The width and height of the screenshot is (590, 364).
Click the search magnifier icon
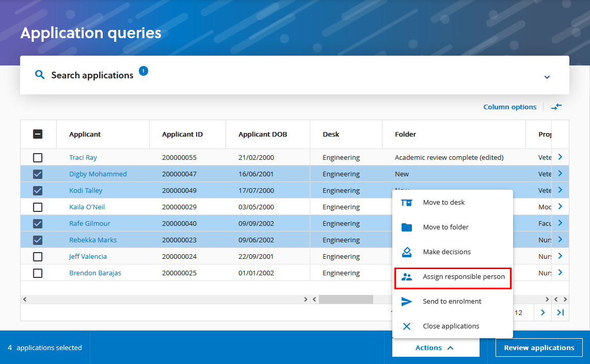[x=40, y=74]
